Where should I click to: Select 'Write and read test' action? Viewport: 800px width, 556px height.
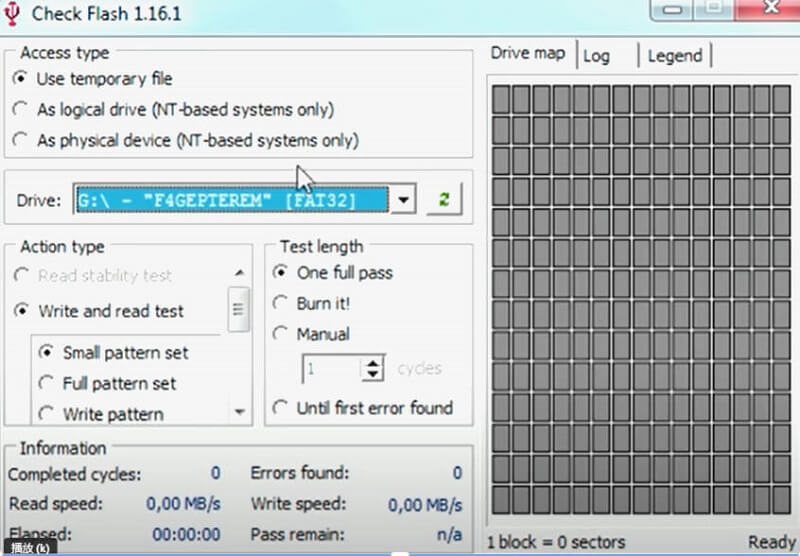(x=21, y=311)
